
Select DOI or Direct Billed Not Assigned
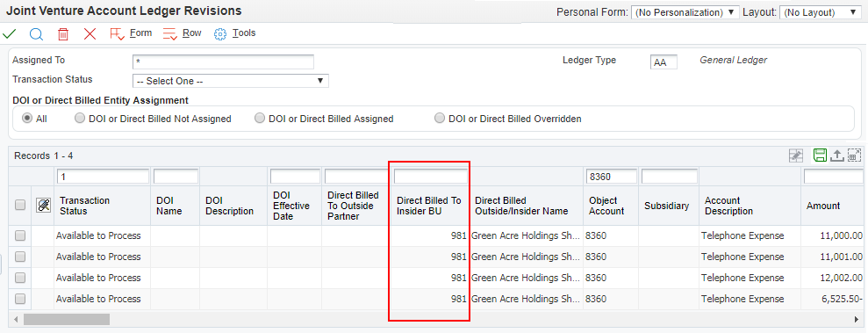80,119
